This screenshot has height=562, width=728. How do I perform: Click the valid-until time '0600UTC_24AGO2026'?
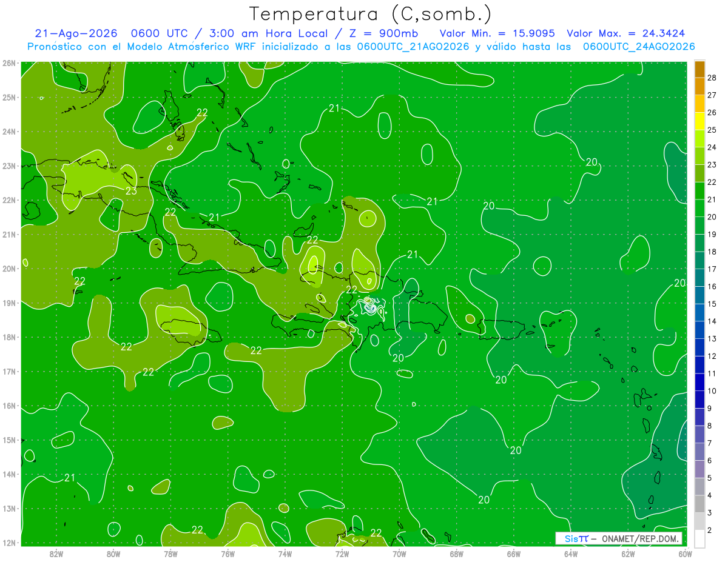click(x=639, y=47)
